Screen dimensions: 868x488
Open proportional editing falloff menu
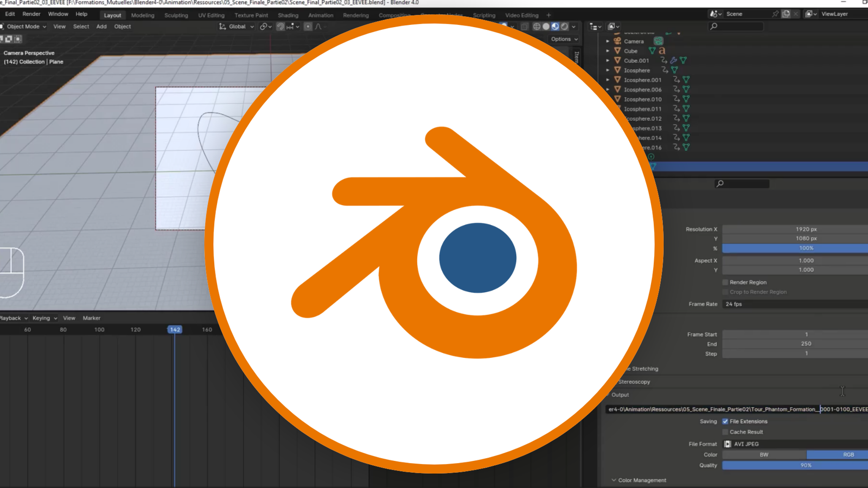click(x=319, y=26)
